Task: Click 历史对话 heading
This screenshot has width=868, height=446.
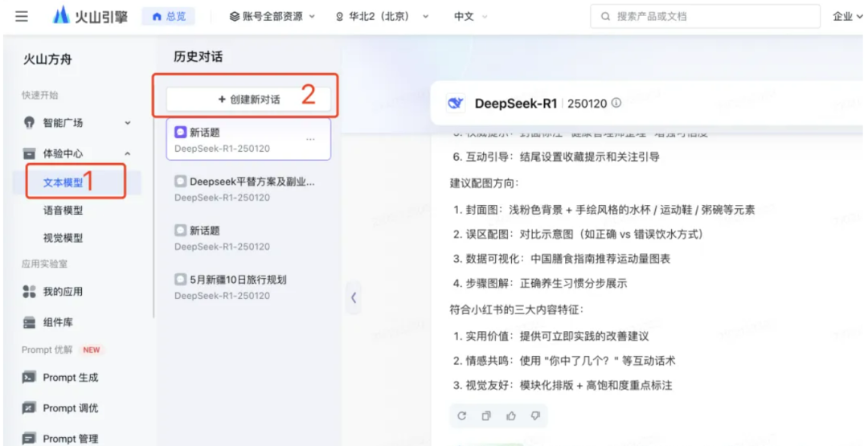Action: pos(199,56)
